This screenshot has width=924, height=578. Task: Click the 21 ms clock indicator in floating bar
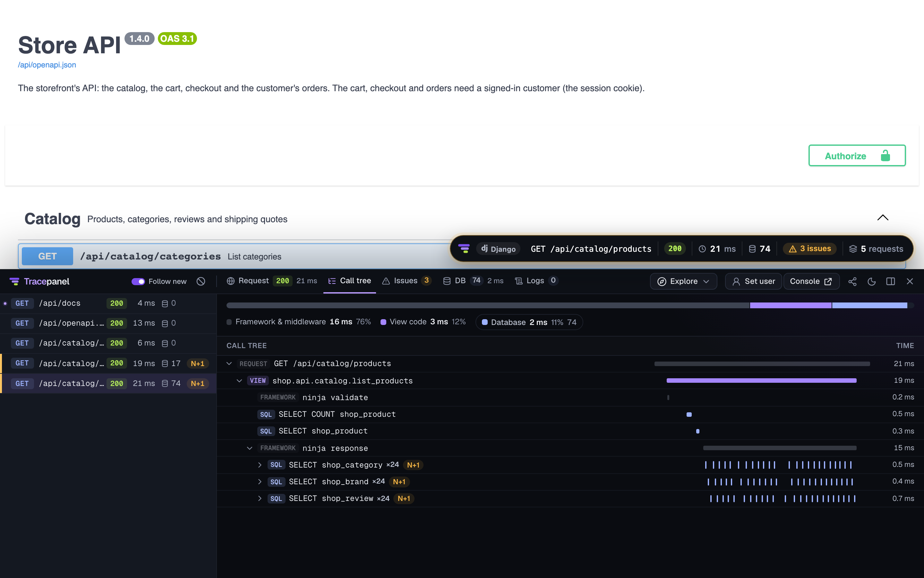coord(717,249)
